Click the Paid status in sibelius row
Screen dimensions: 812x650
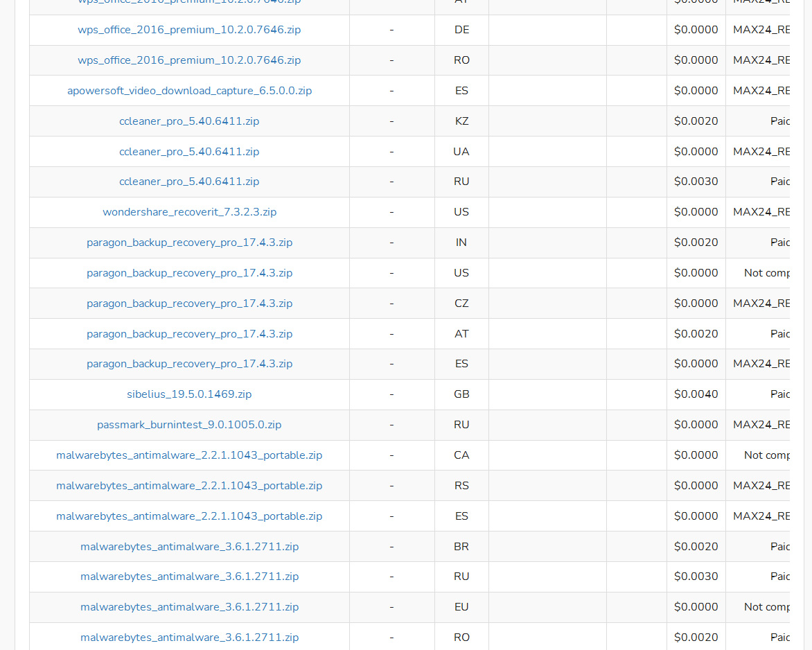[780, 395]
